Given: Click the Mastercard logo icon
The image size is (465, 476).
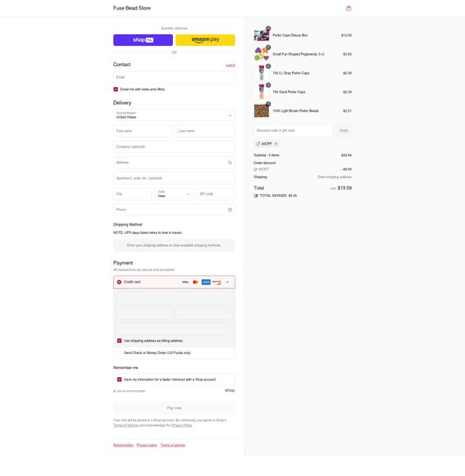Looking at the screenshot, I should (x=195, y=282).
